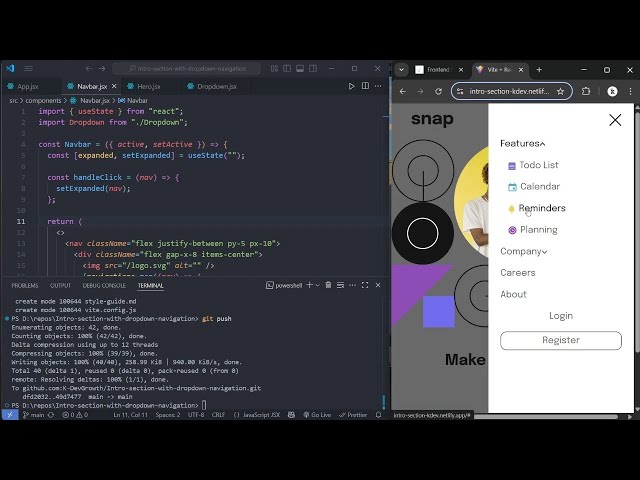Change line endings via CRLF
Image resolution: width=640 pixels, height=480 pixels.
click(218, 415)
